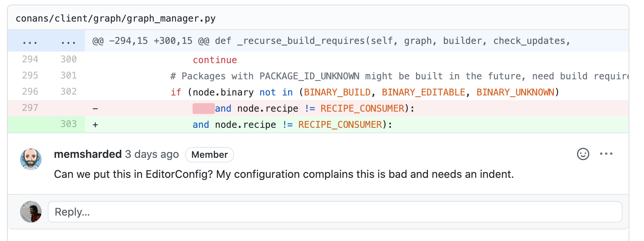Expand hidden diff lines above the hunk
Image resolution: width=644 pixels, height=241 pixels.
tap(30, 40)
